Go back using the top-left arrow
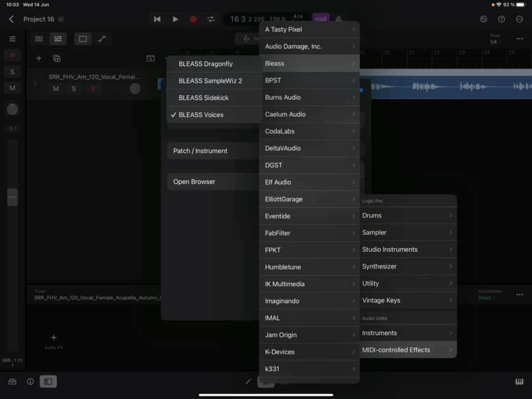The width and height of the screenshot is (532, 399). (11, 19)
